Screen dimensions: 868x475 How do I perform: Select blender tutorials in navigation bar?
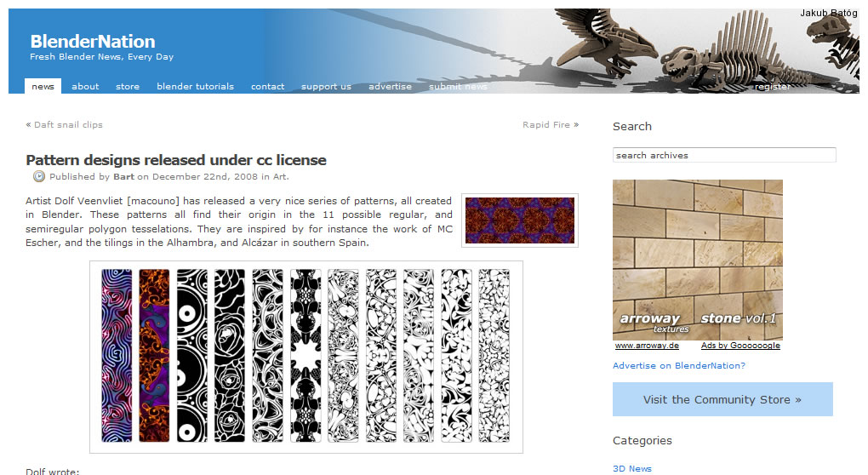(x=195, y=87)
